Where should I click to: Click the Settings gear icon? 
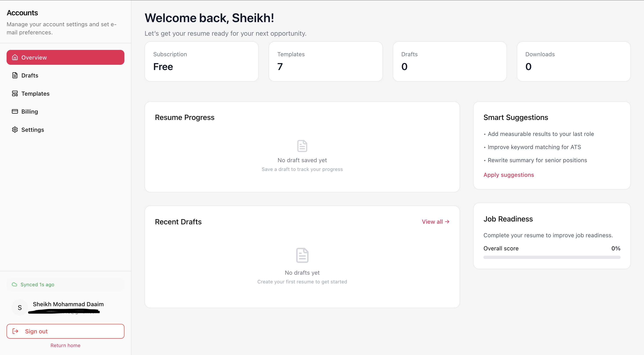[15, 130]
